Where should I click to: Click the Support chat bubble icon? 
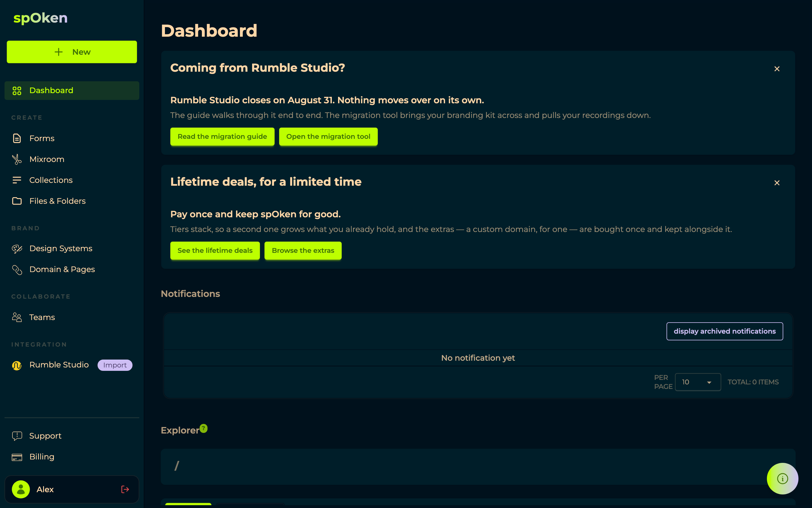pos(17,436)
